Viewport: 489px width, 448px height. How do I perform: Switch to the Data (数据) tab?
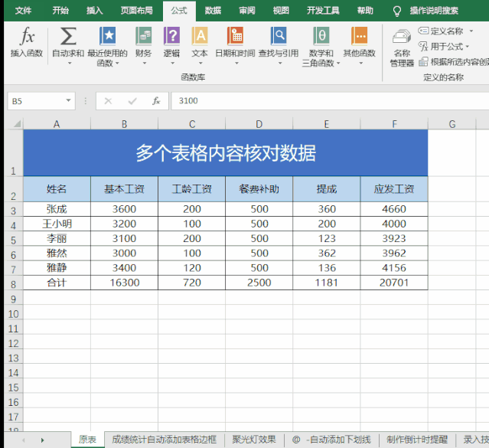(x=213, y=11)
